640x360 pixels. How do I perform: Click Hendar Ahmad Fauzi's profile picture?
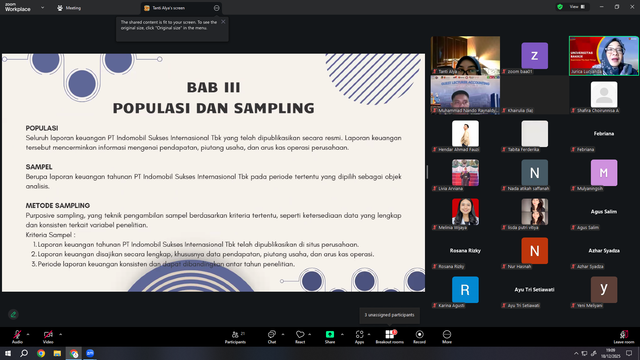tap(465, 133)
